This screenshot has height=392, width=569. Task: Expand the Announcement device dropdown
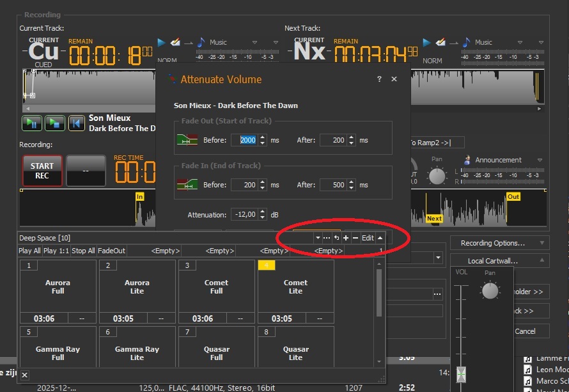(x=540, y=161)
